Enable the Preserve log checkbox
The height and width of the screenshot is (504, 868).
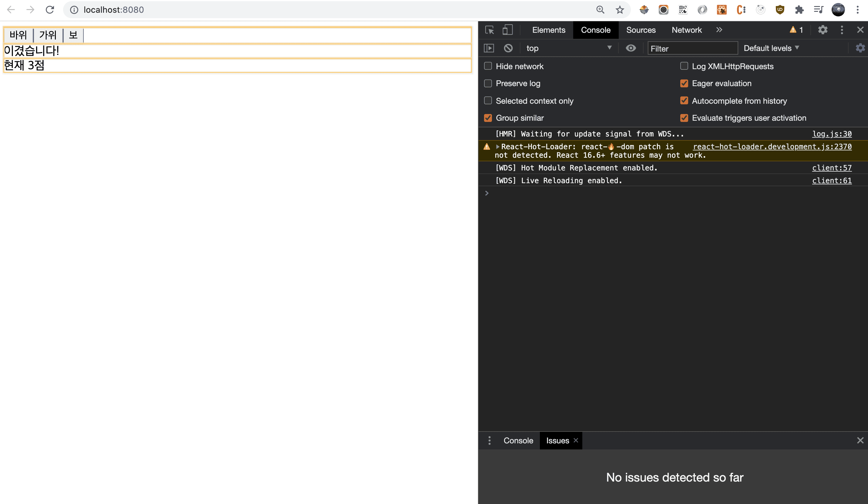(x=488, y=83)
